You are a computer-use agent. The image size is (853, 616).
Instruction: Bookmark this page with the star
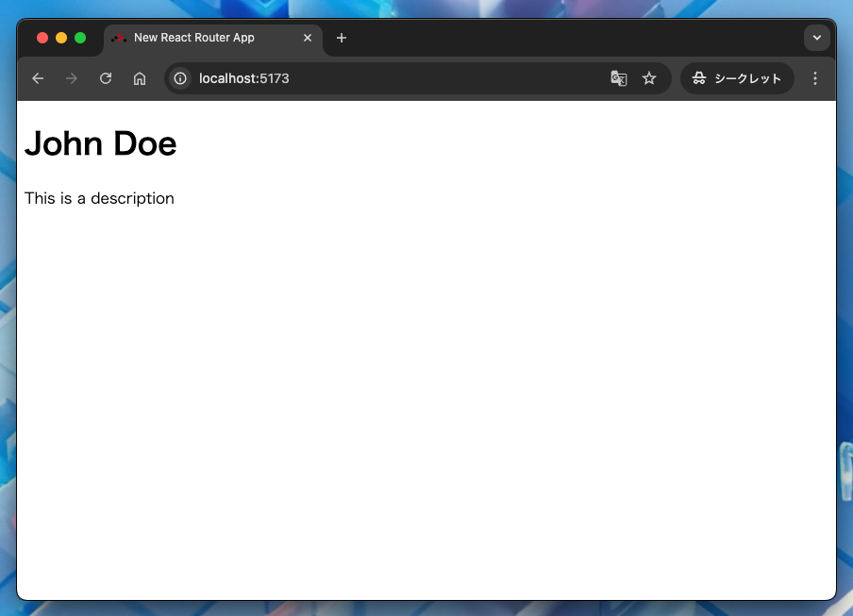click(649, 78)
